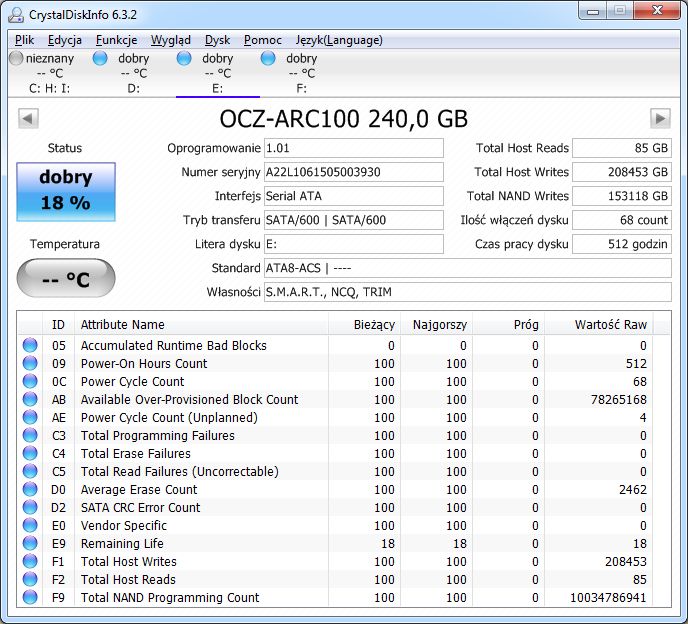Click status icon for Total Programming Failures
This screenshot has height=624, width=688.
30,435
